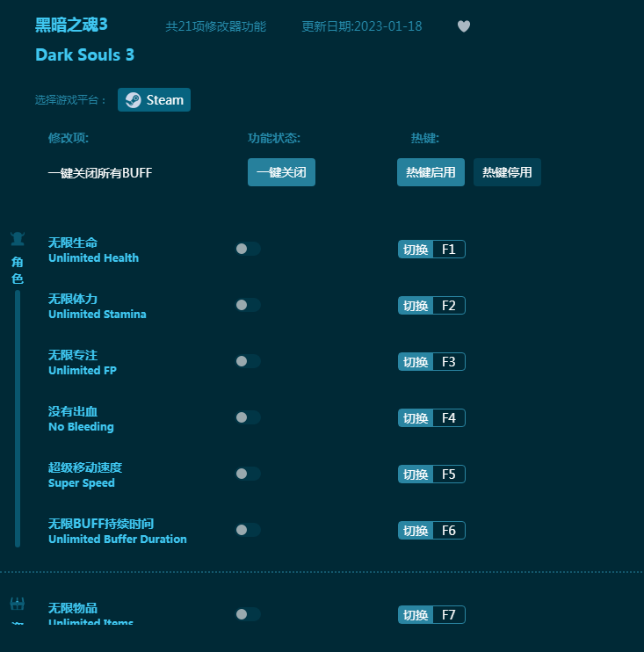Click 切换 button for F5 hotkey
Viewport: 644px width, 652px height.
point(416,474)
